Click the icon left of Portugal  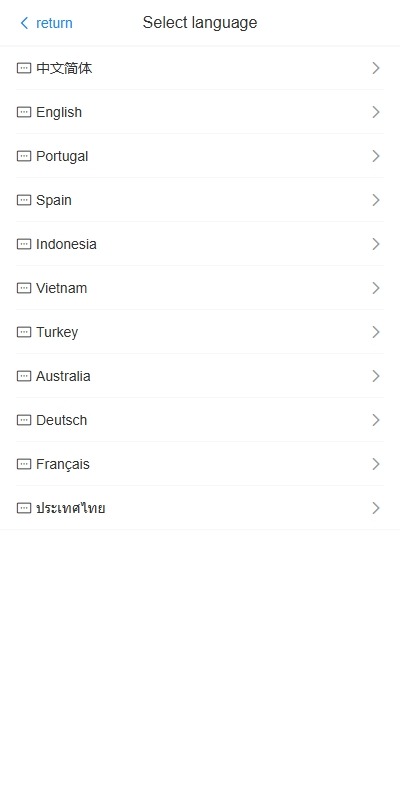coord(24,156)
